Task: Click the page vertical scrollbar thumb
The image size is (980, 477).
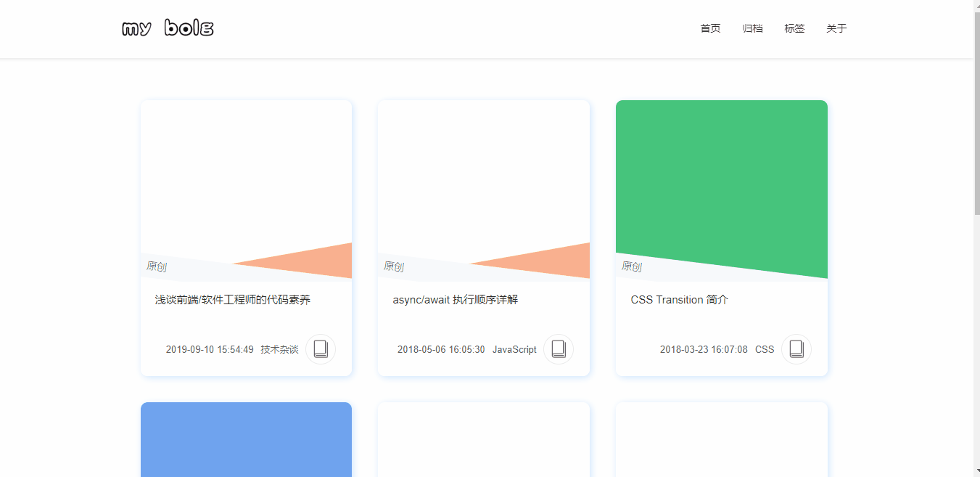Action: point(976,113)
